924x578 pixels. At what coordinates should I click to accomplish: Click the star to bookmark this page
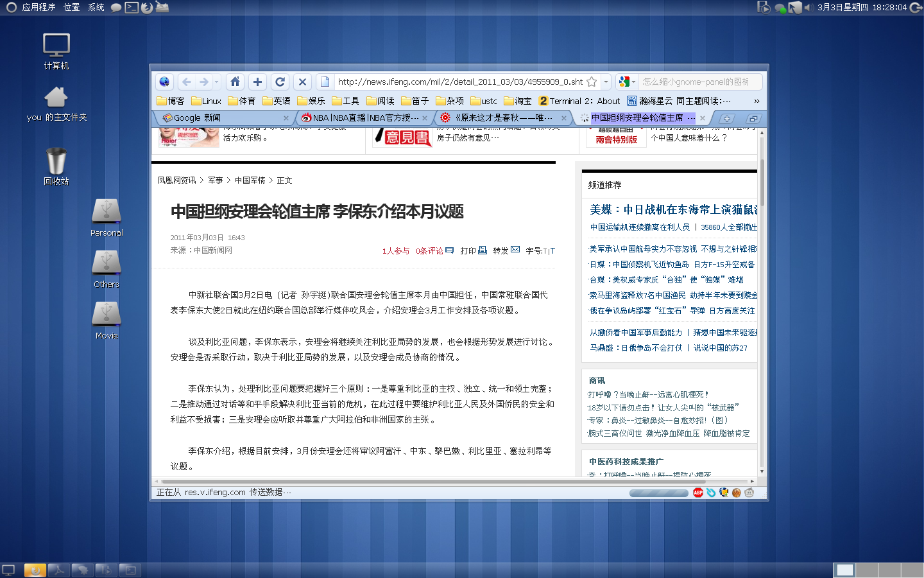coord(592,82)
